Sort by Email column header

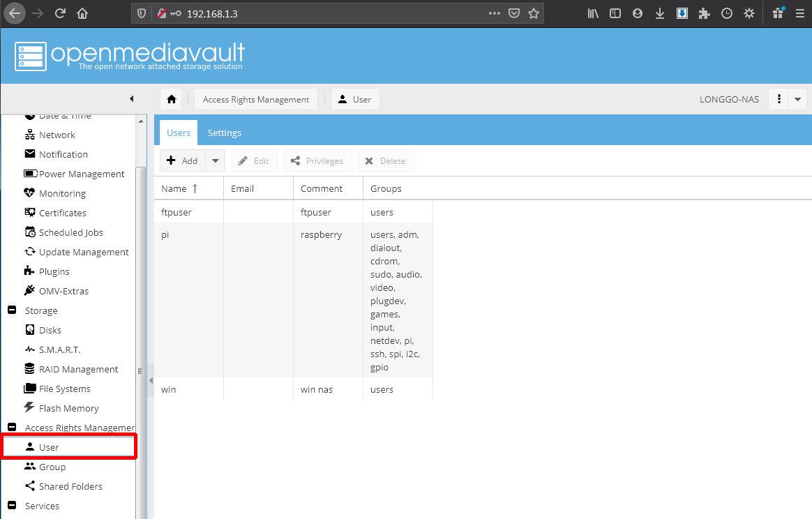[258, 188]
